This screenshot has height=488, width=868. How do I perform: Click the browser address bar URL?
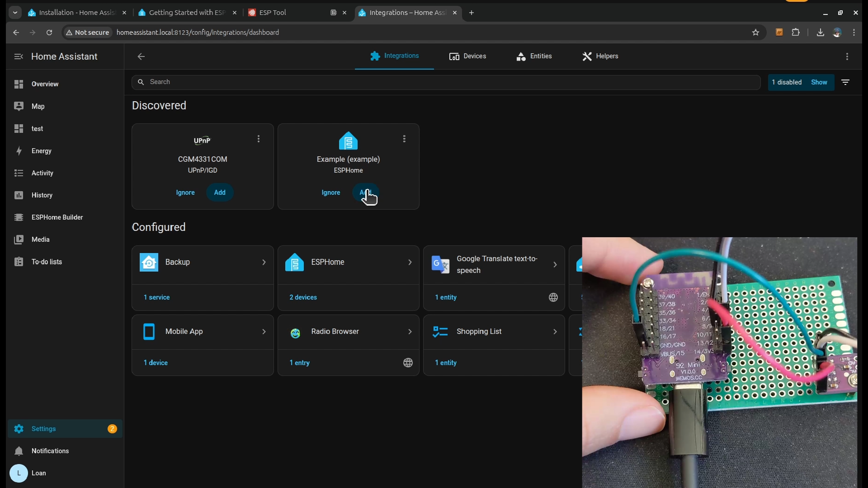pos(198,33)
